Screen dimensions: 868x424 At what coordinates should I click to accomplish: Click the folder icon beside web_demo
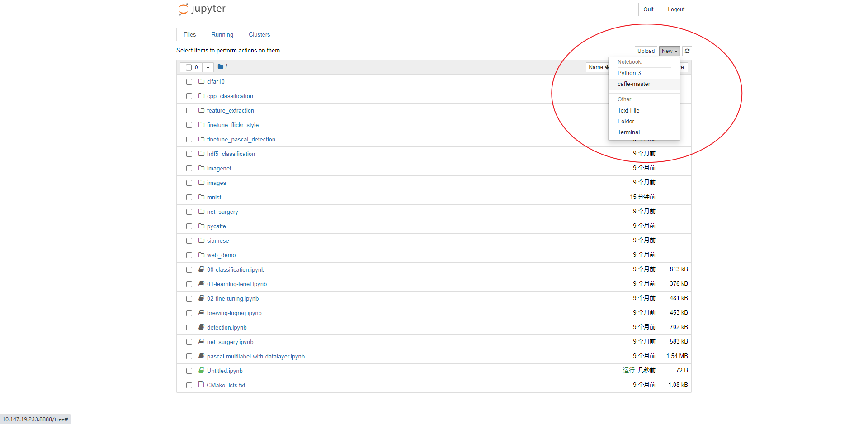(202, 255)
